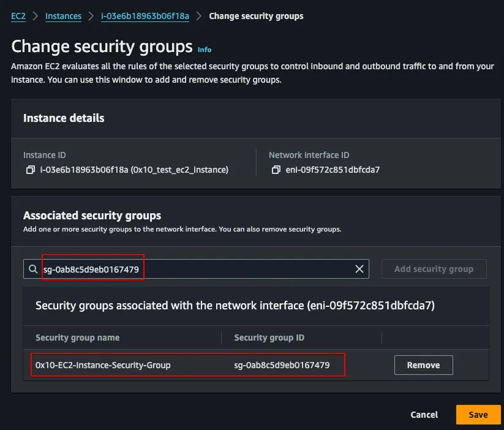Click the eni-09f572c851dbfcda7 network interface value
The image size is (504, 430).
(x=331, y=170)
